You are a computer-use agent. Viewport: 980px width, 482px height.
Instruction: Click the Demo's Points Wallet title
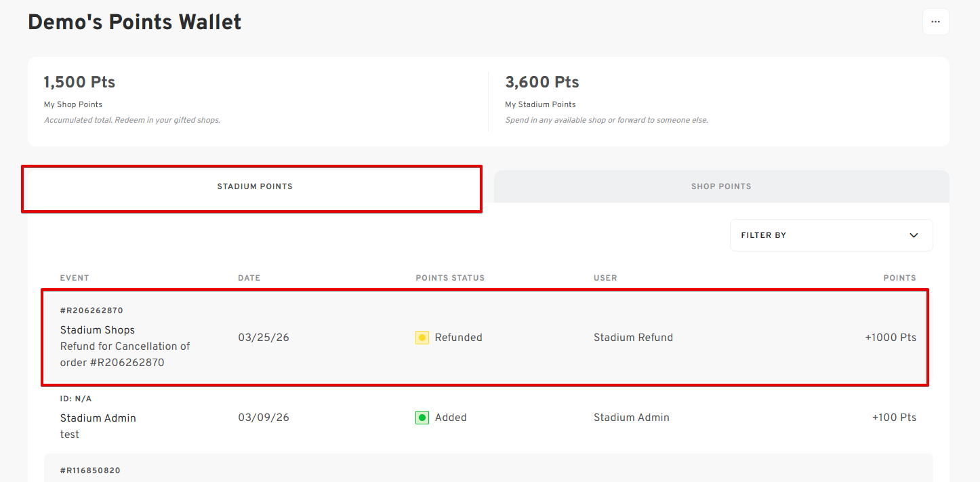tap(134, 22)
